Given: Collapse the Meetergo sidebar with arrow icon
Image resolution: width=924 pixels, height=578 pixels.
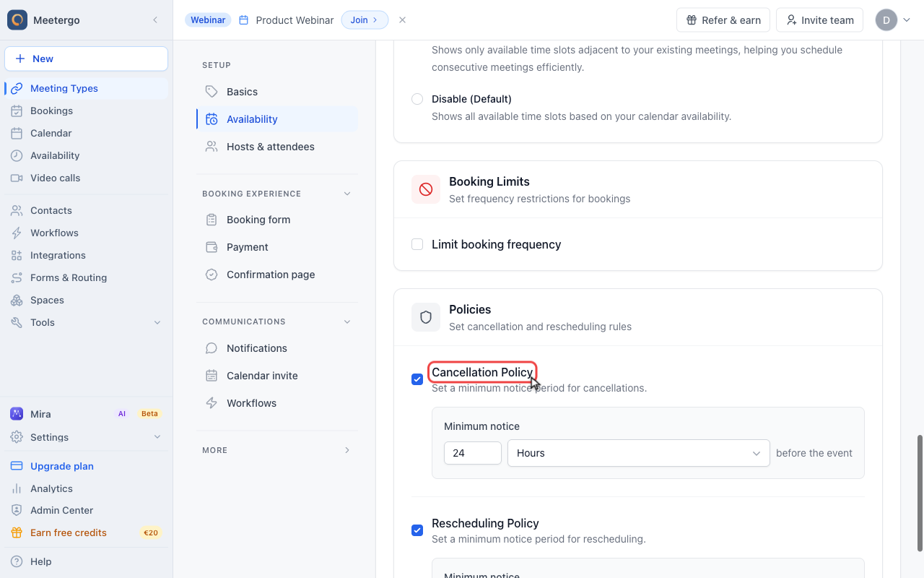Looking at the screenshot, I should click(155, 20).
